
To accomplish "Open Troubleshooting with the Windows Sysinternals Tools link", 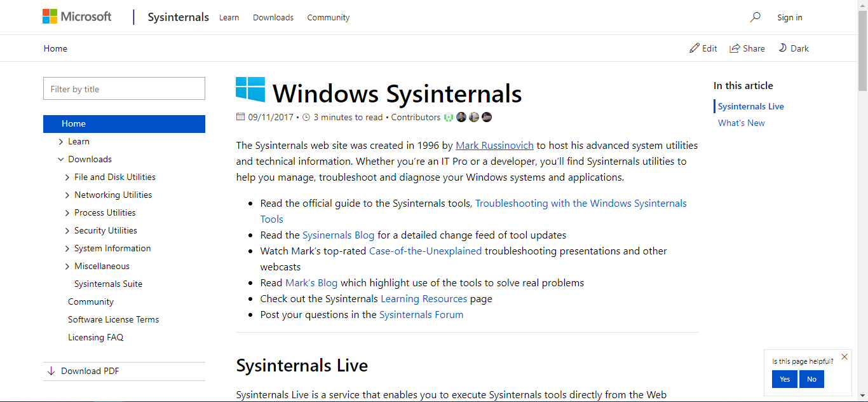I will click(x=473, y=211).
